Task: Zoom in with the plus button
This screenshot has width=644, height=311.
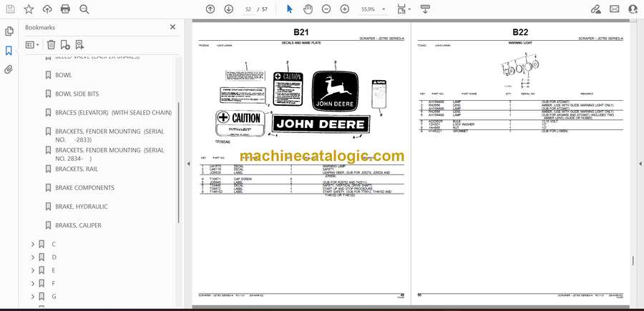Action: [x=345, y=9]
